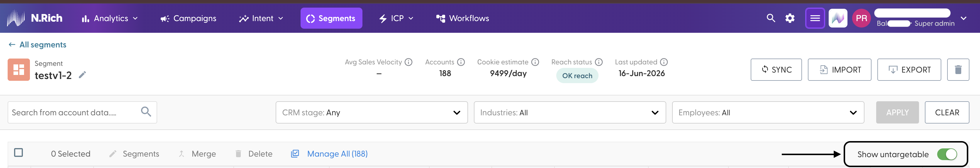Edit segment name with pencil icon
Image resolution: width=980 pixels, height=168 pixels.
[x=82, y=75]
